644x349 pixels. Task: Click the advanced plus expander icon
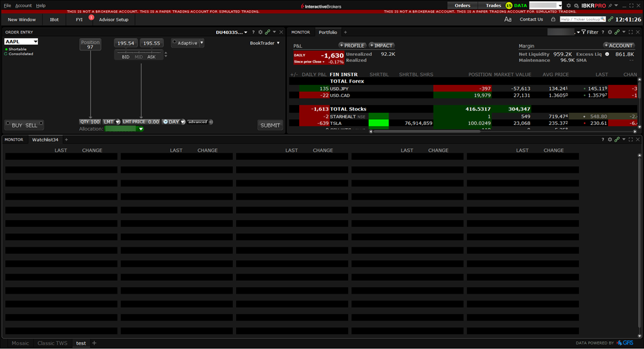point(210,122)
